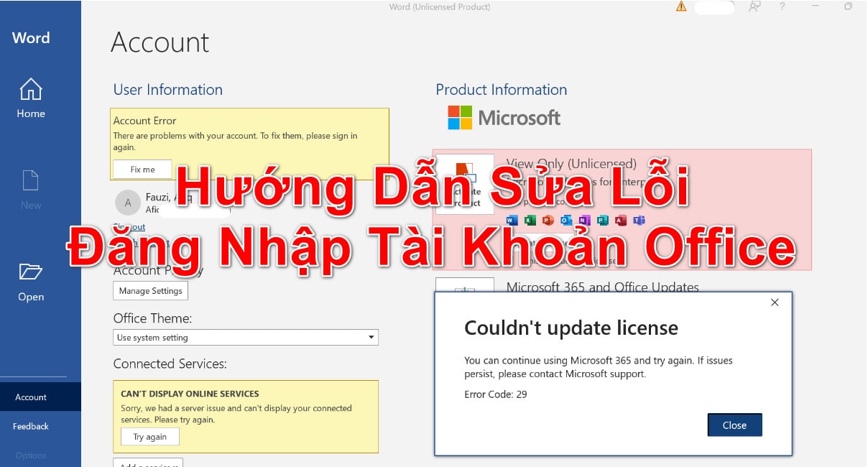Expand the Office Theme dropdown
The height and width of the screenshot is (467, 868).
coord(371,338)
